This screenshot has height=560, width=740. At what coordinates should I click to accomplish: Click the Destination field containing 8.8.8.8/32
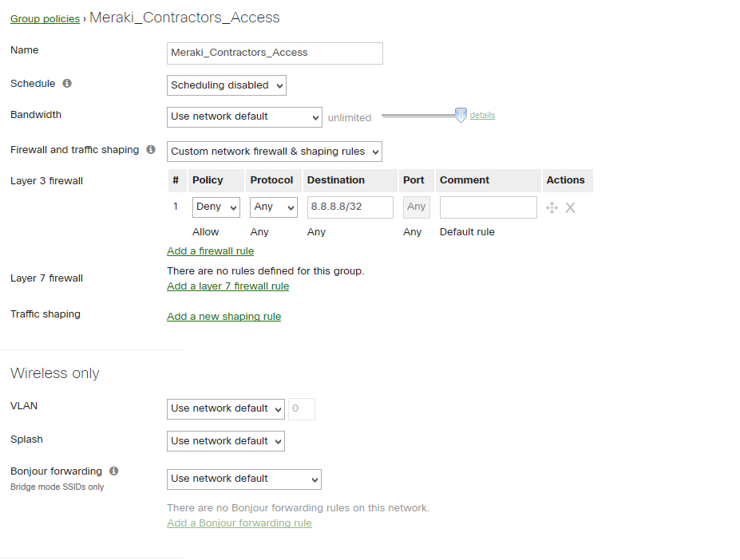350,207
